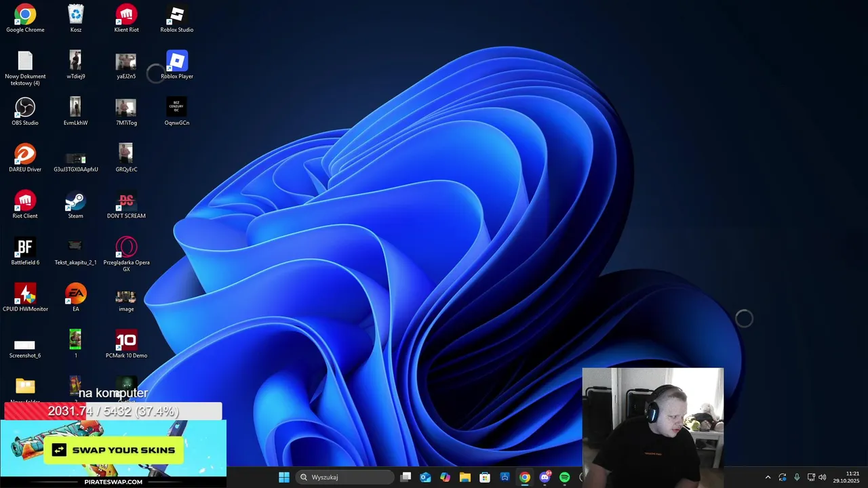Viewport: 868px width, 488px height.
Task: Open the volume speaker tray icon
Action: [823, 477]
